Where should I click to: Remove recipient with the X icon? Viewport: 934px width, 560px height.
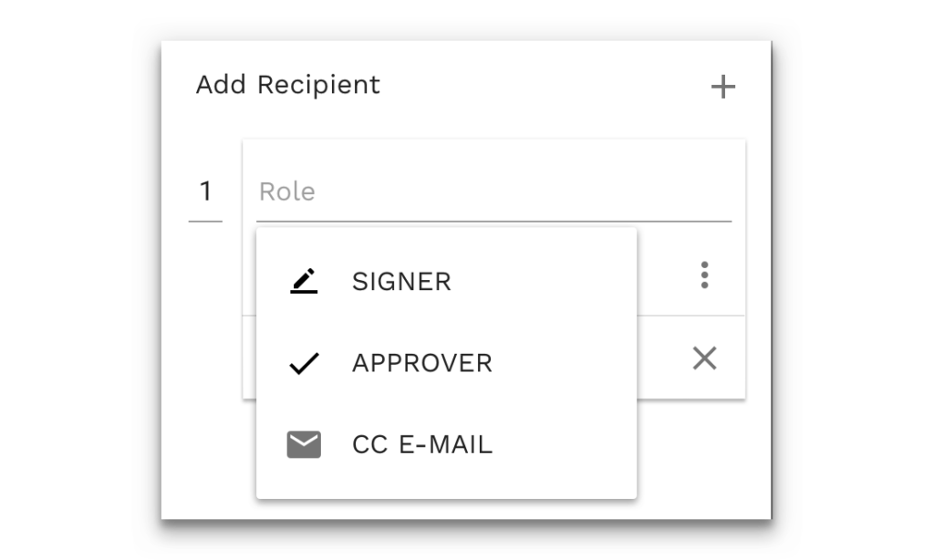point(704,358)
